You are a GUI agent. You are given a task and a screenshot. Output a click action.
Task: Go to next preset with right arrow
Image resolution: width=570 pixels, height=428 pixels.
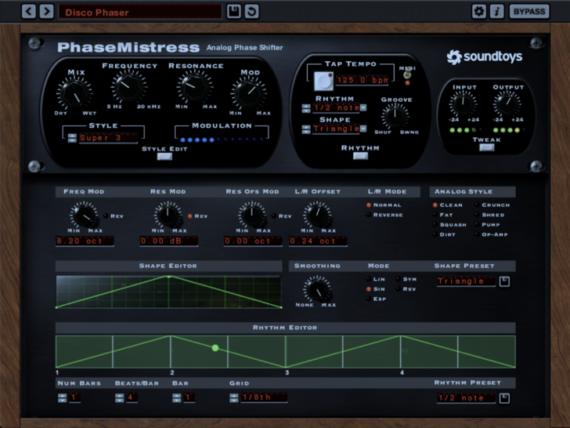tap(47, 11)
